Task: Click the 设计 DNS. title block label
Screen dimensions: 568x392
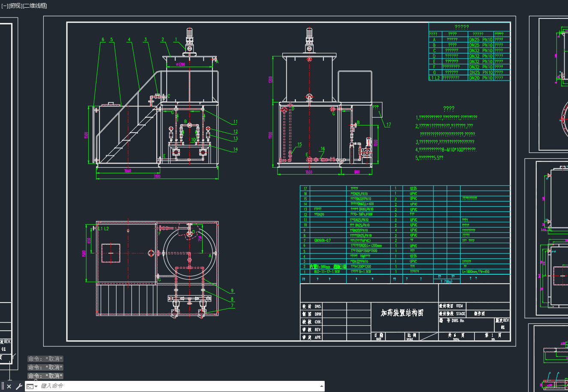Action: (x=312, y=306)
